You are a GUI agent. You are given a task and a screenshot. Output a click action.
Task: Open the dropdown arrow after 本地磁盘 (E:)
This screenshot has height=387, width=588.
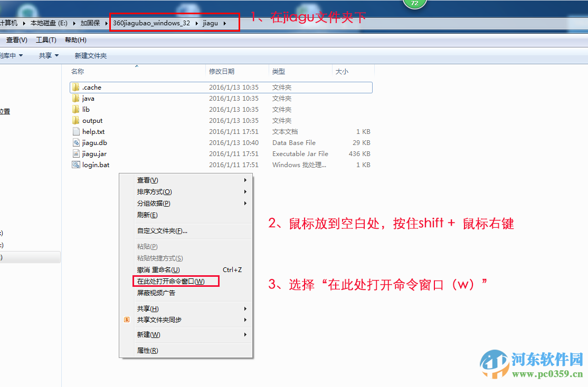(74, 23)
